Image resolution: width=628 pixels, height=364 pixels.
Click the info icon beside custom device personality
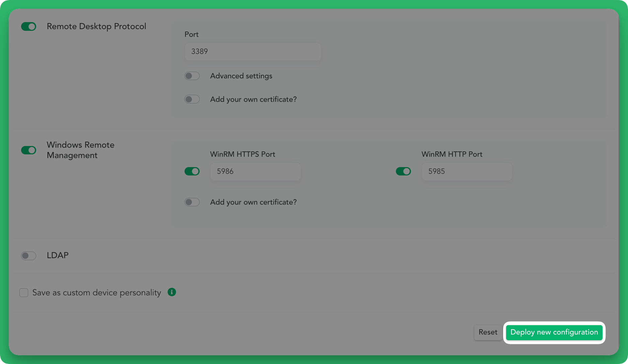click(x=172, y=292)
